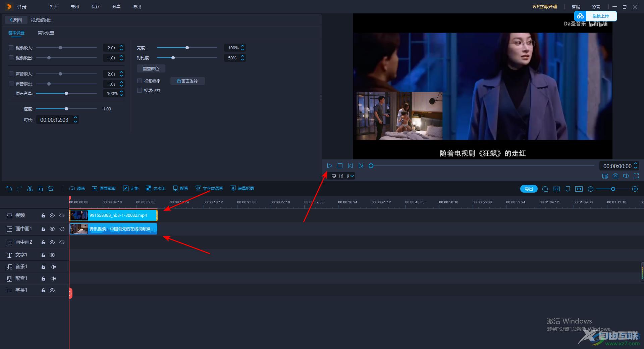Mute the 画中画1 track audio
Screen dimensions: 644x349
pos(62,229)
